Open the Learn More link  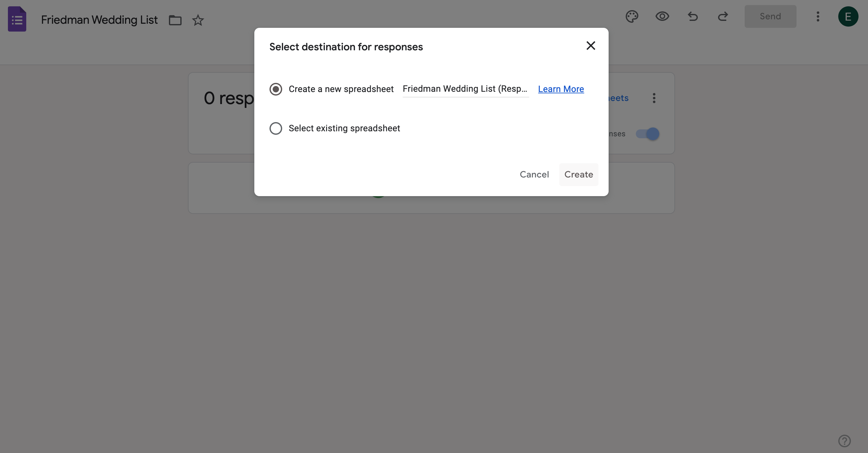[x=561, y=89]
